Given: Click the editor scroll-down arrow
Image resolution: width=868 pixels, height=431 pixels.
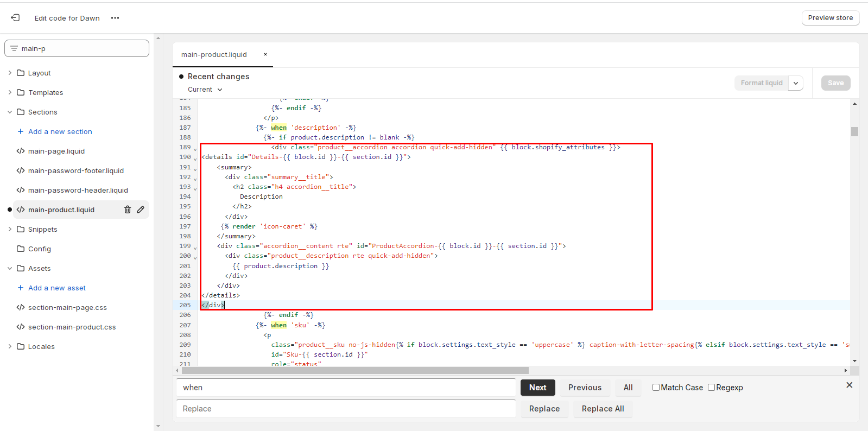Looking at the screenshot, I should pyautogui.click(x=854, y=361).
